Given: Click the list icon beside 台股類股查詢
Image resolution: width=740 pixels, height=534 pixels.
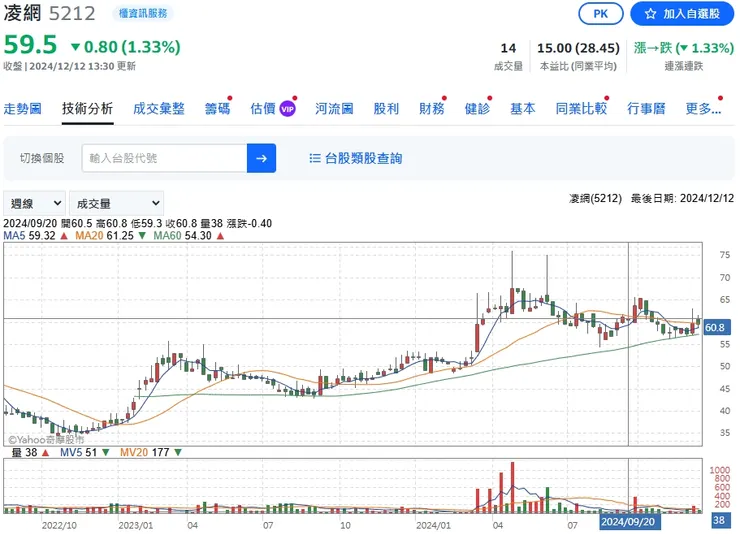Looking at the screenshot, I should pos(315,159).
